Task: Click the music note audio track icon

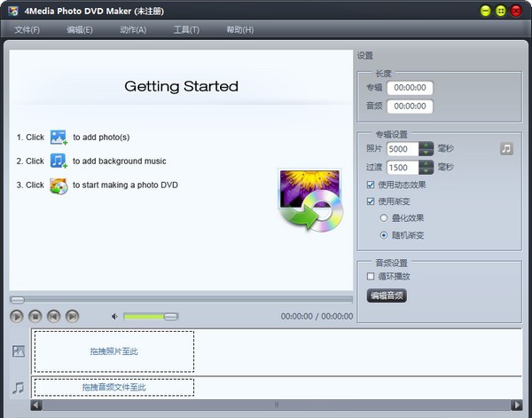Action: (18, 388)
